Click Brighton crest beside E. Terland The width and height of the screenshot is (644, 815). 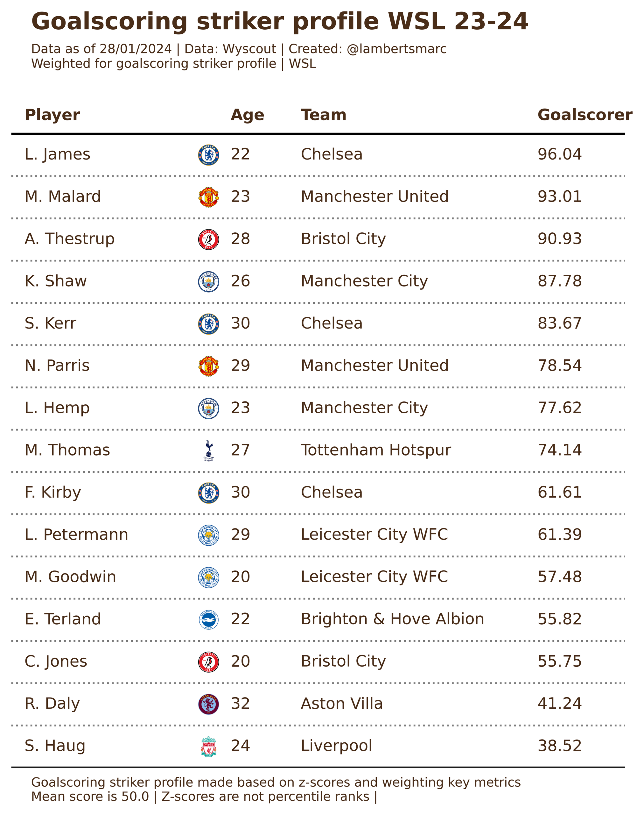point(208,620)
